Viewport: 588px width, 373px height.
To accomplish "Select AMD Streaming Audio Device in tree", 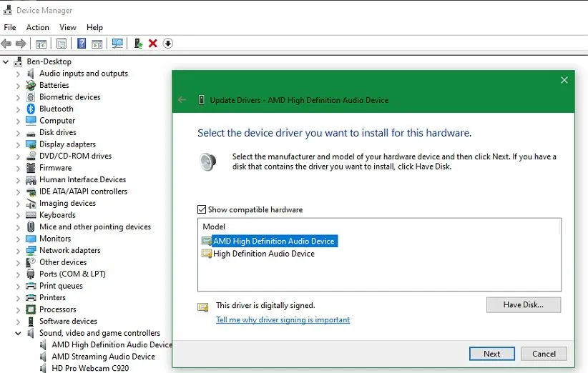I will coord(103,357).
